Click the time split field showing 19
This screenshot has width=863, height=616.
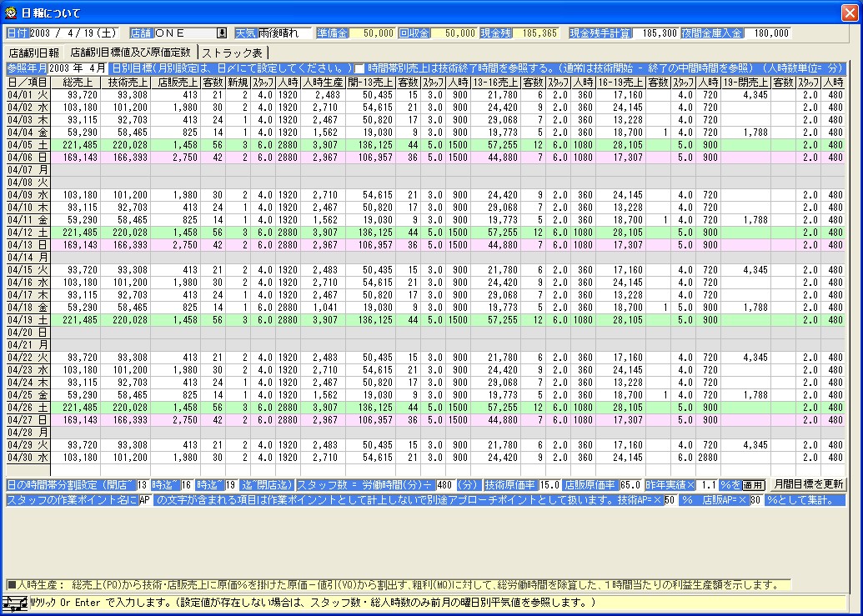[x=230, y=485]
